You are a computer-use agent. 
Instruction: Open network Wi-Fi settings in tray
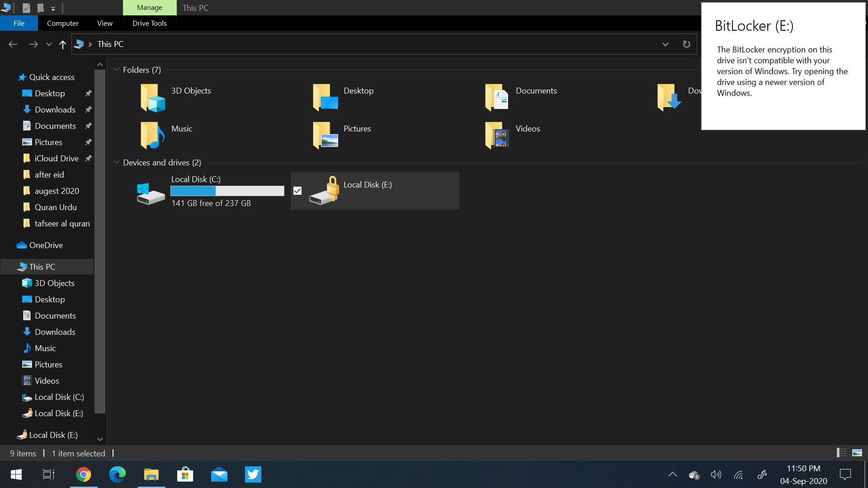click(x=739, y=474)
